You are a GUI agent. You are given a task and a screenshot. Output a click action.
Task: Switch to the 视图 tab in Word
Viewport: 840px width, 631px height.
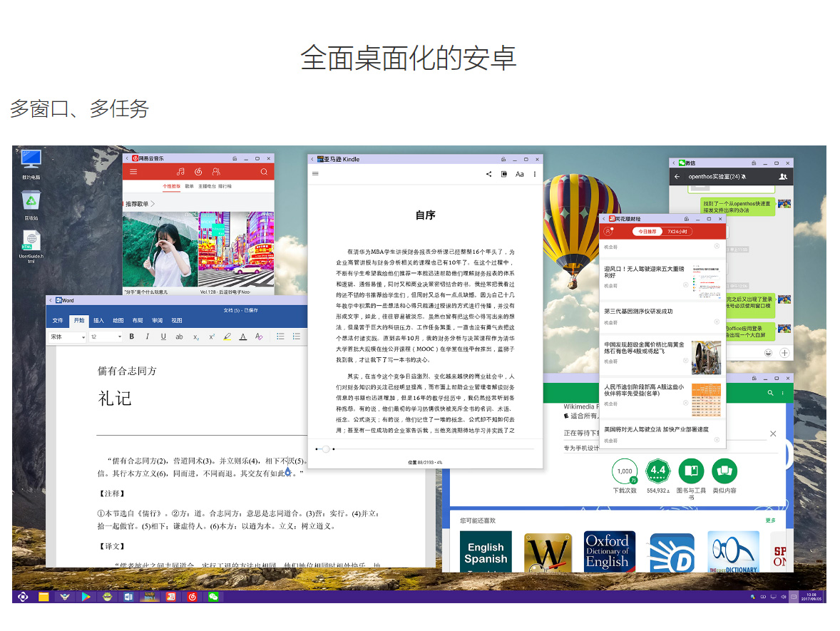tap(177, 320)
